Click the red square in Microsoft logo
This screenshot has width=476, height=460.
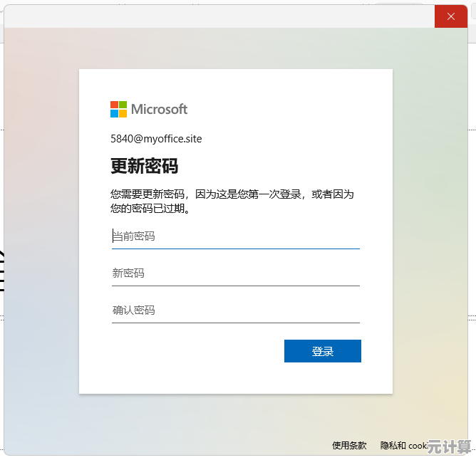click(114, 105)
